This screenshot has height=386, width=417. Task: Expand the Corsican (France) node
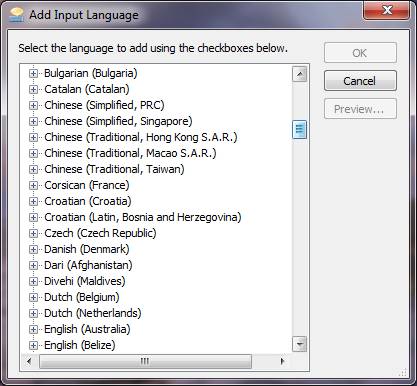(x=33, y=185)
